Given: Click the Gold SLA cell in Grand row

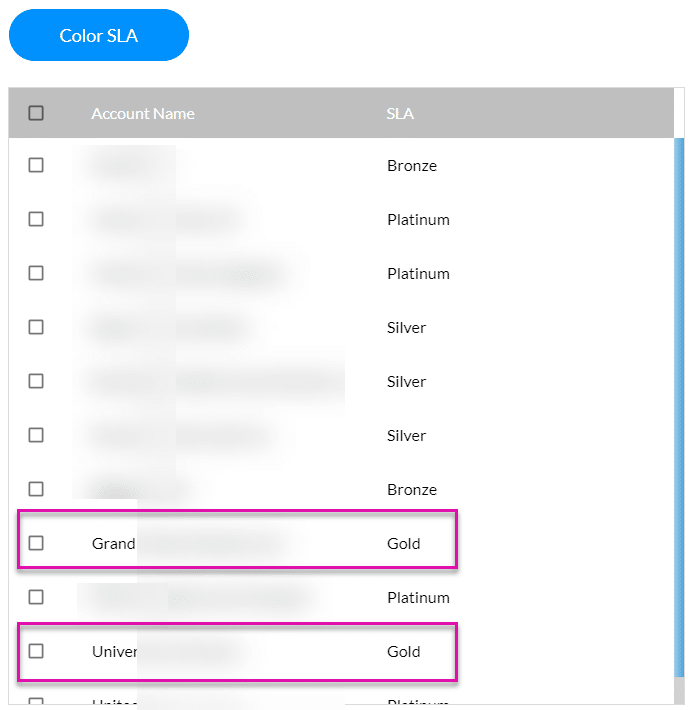Looking at the screenshot, I should (404, 544).
